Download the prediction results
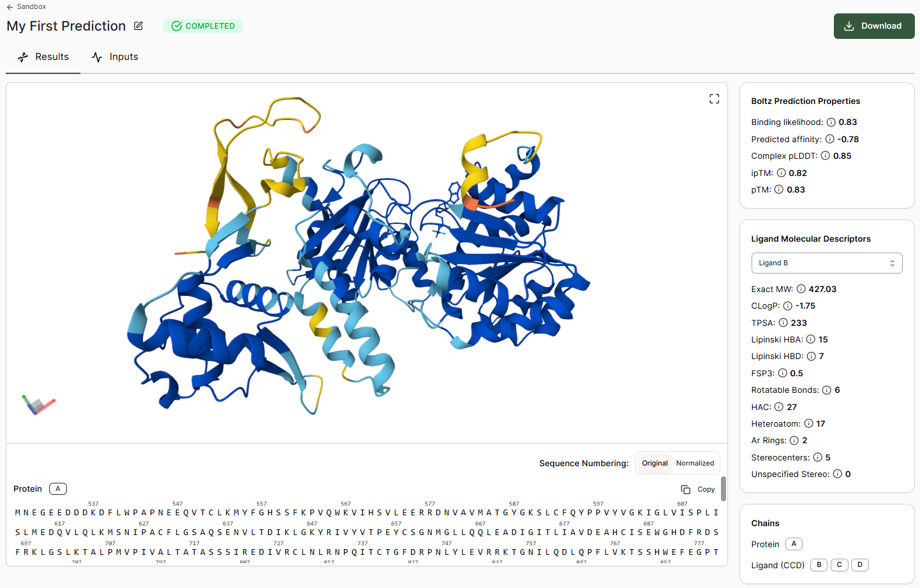This screenshot has width=920, height=588. (x=874, y=26)
